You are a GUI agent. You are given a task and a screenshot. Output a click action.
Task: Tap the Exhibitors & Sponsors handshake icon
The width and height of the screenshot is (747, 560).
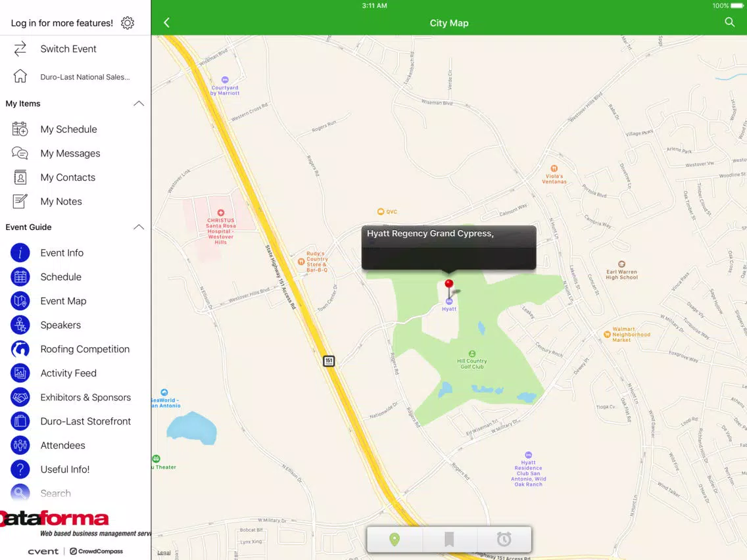[20, 397]
